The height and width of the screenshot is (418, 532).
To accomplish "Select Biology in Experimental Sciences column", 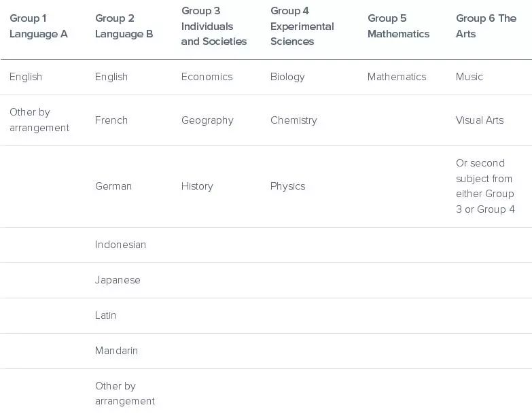I will point(287,77).
